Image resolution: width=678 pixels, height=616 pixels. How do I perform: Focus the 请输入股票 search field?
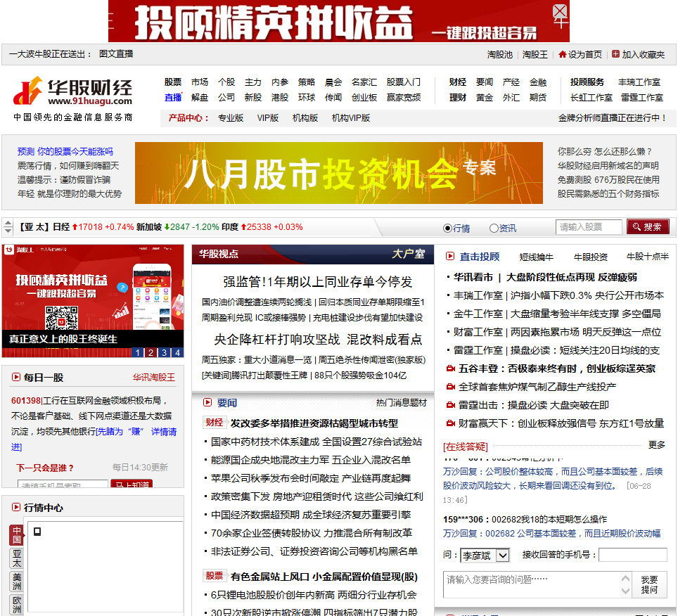[589, 227]
